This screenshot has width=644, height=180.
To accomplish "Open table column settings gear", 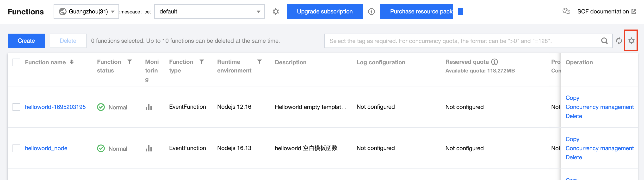I will [x=631, y=41].
